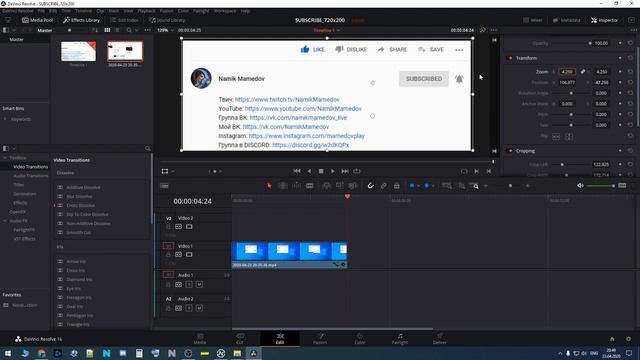640x360 pixels.
Task: Select the dynamic trim mode tool
Action: coord(296,186)
